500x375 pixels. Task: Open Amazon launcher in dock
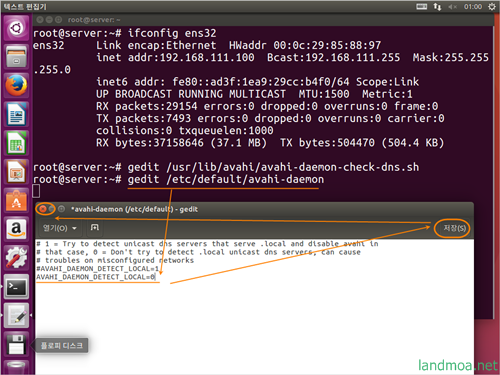16,229
